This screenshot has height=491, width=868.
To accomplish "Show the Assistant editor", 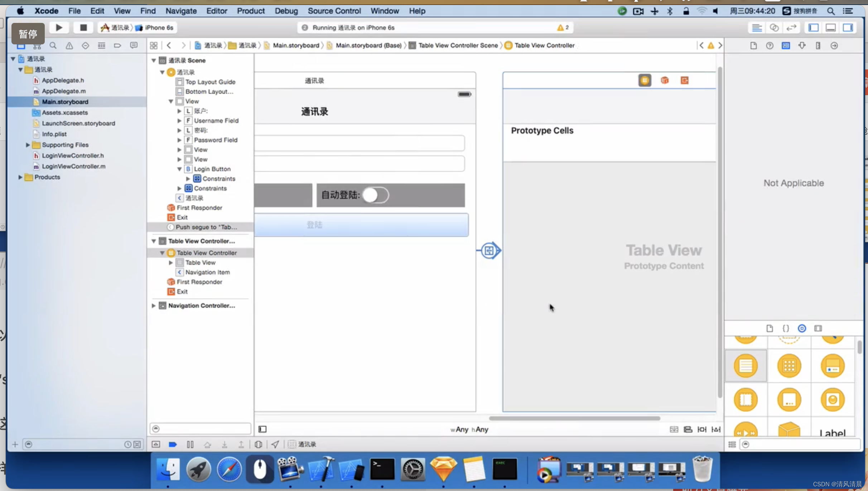I will tap(774, 28).
